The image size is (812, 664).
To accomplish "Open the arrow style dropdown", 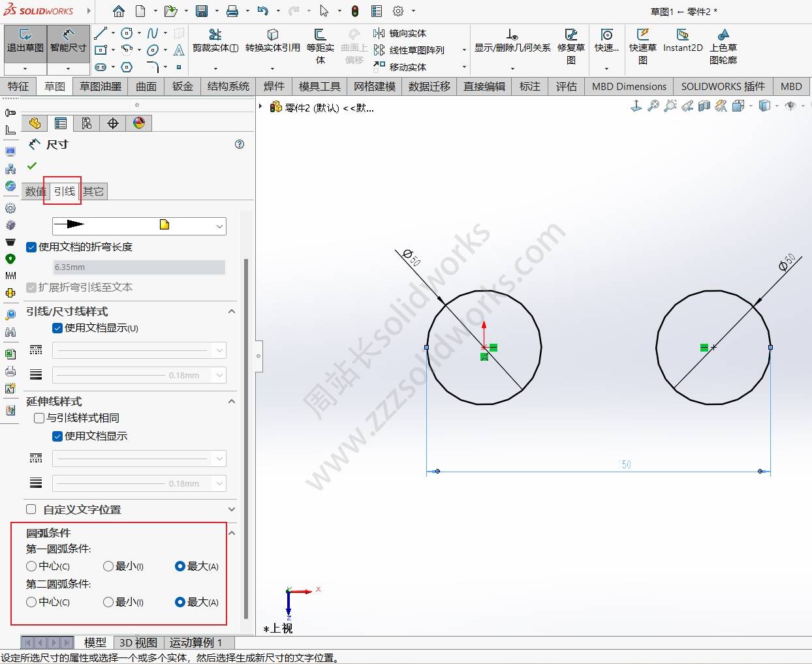I will (219, 226).
